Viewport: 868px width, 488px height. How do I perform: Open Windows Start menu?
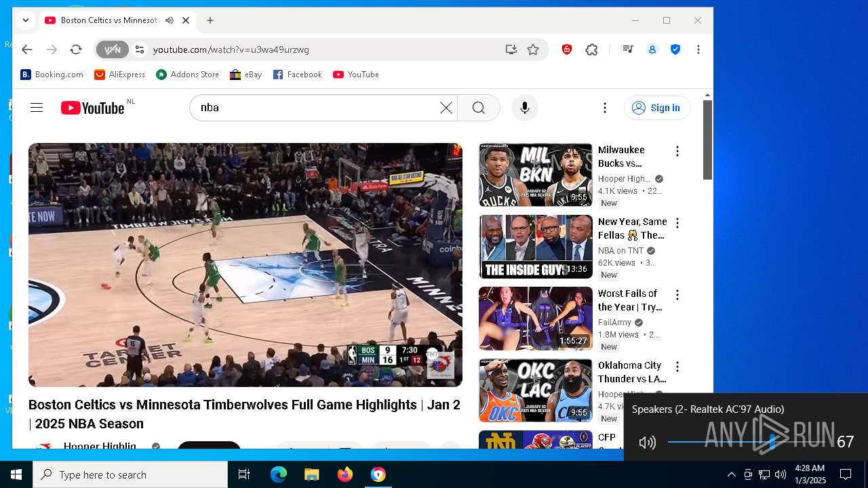pyautogui.click(x=16, y=474)
